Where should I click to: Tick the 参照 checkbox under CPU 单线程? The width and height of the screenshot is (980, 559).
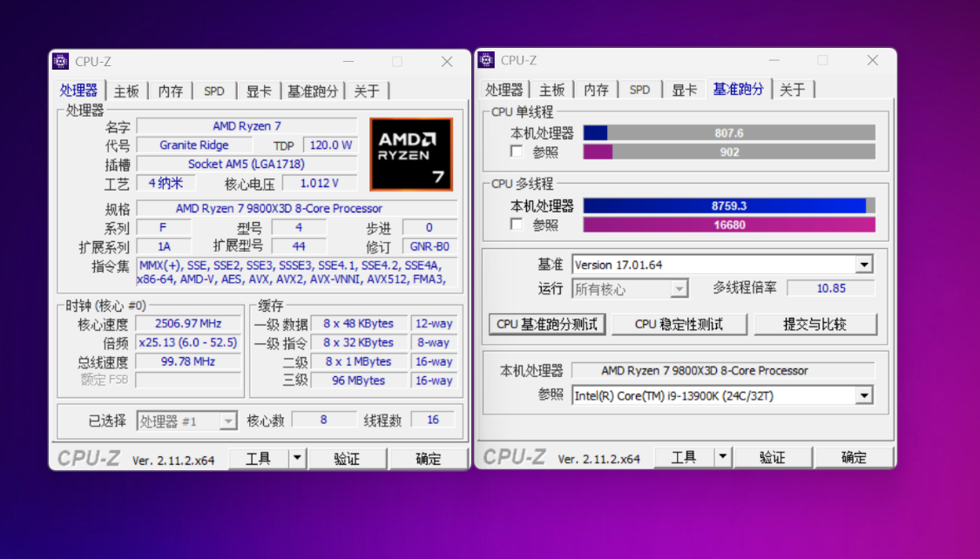click(x=517, y=152)
